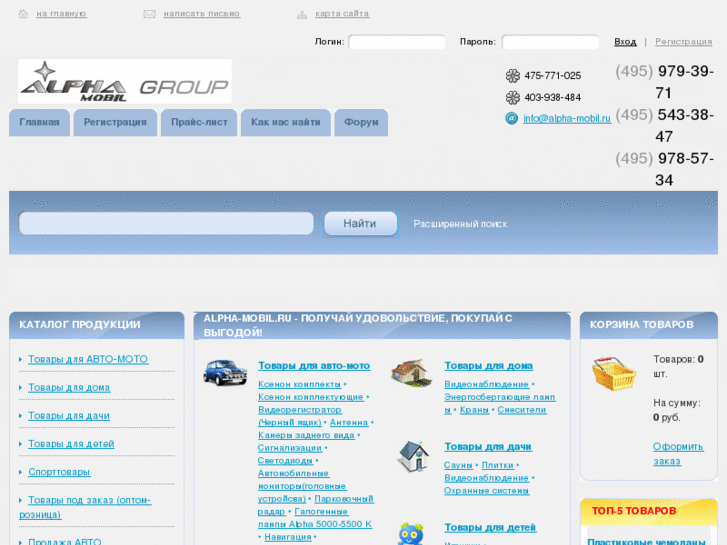This screenshot has width=727, height=545.
Task: Open the 'Прайс-лист' navigation tab
Action: 199,122
